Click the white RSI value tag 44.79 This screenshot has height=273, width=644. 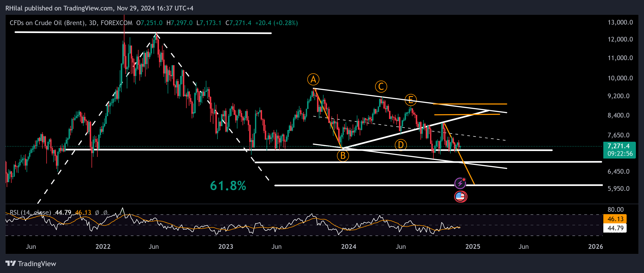615,228
